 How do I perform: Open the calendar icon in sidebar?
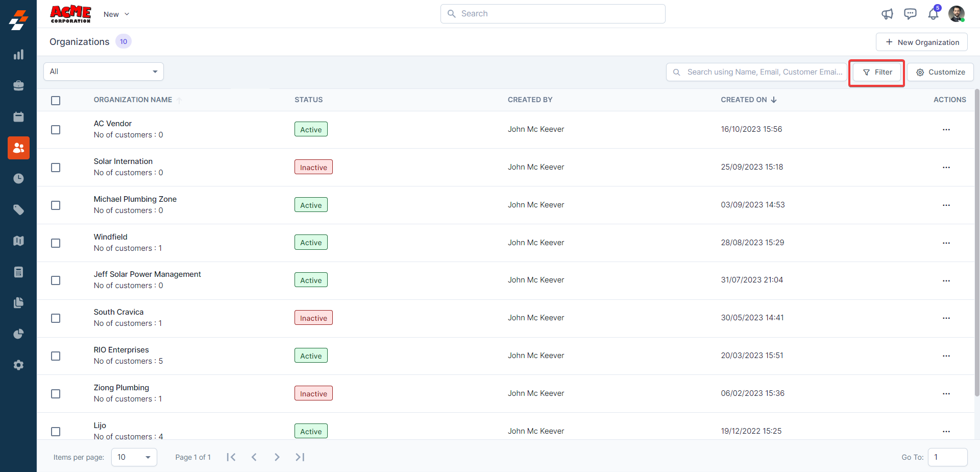(x=18, y=117)
